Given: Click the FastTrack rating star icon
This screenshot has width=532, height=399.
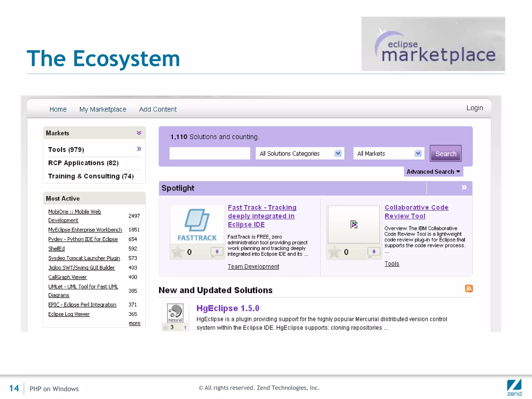Looking at the screenshot, I should click(177, 251).
